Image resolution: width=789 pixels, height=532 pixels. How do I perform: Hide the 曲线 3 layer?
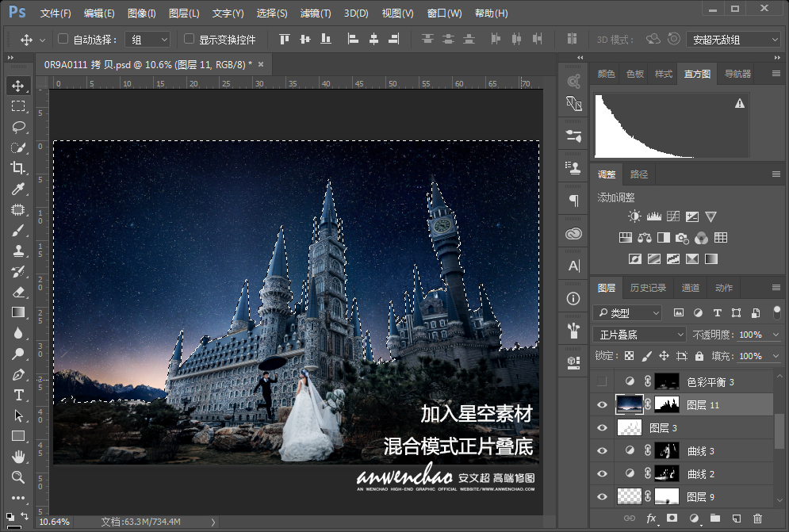602,451
